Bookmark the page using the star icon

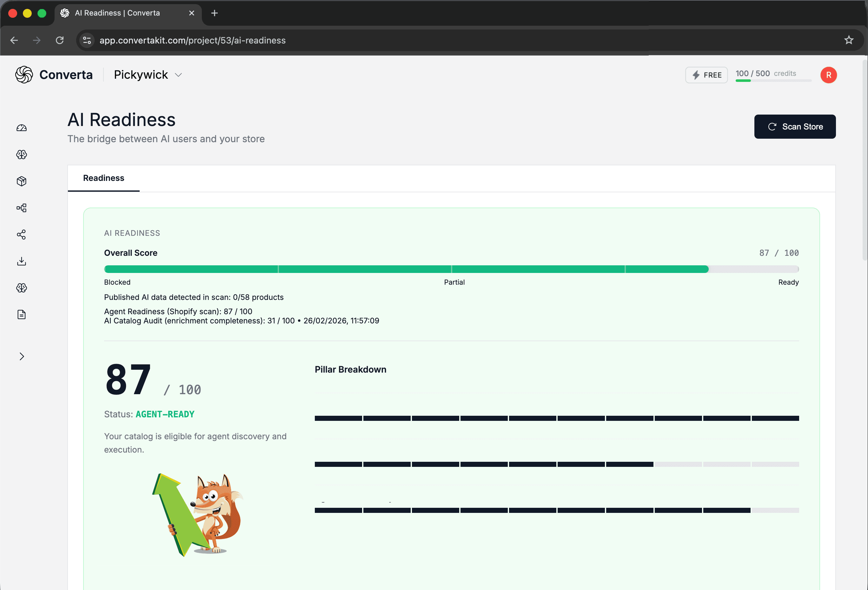(x=849, y=40)
